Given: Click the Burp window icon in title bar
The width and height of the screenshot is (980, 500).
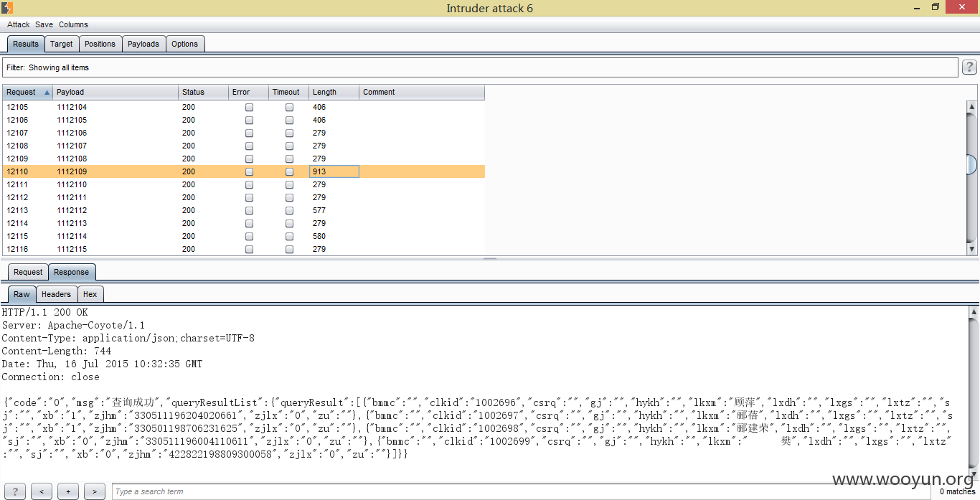Looking at the screenshot, I should (x=7, y=8).
